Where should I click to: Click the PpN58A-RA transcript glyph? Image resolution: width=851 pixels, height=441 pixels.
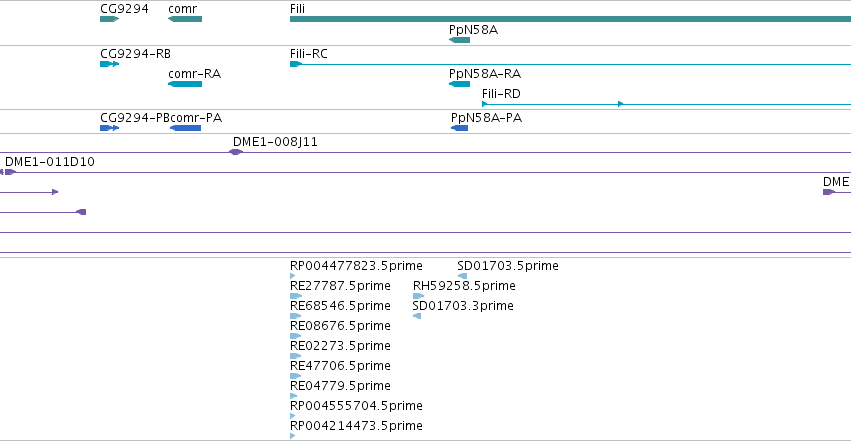(460, 84)
